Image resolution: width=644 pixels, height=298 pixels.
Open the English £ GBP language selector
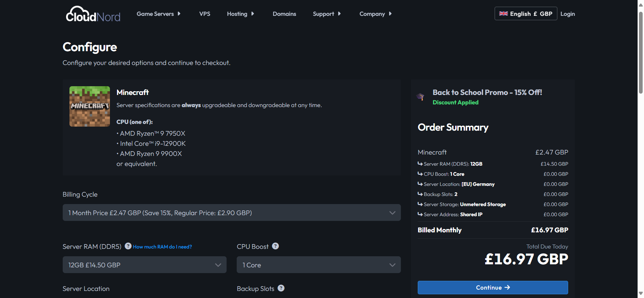click(x=526, y=13)
